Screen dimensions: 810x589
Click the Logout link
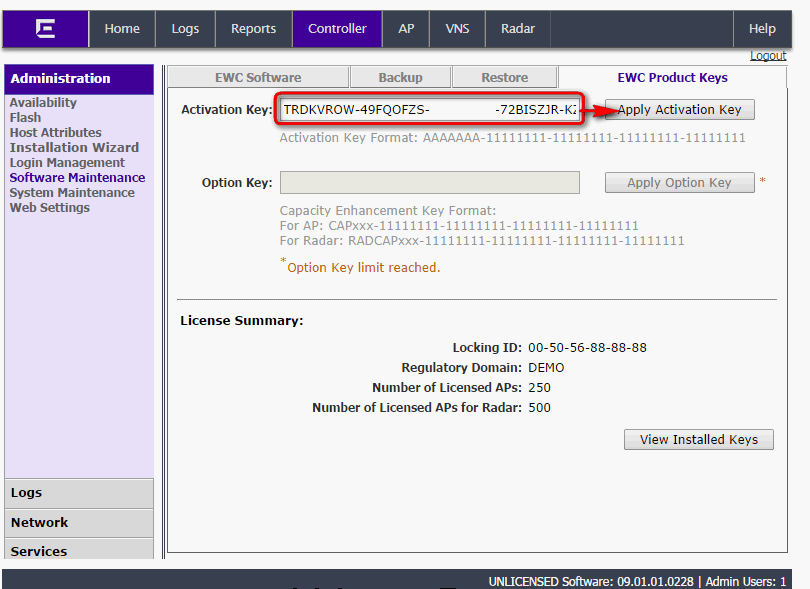click(768, 56)
